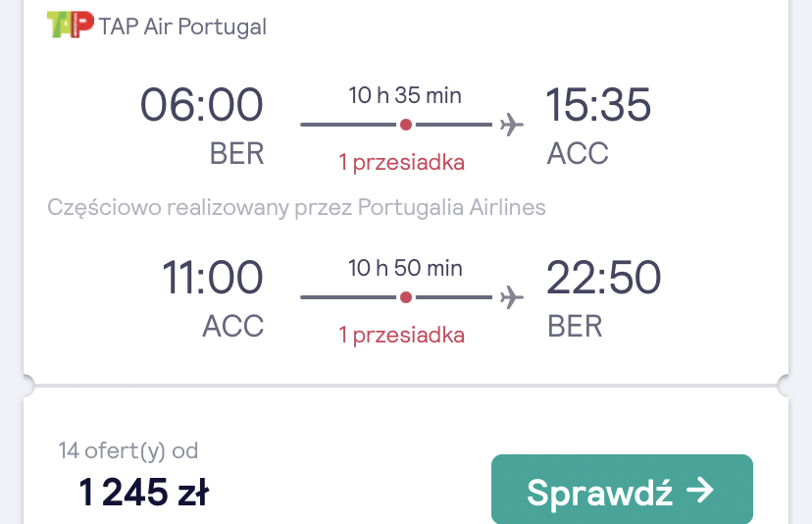Click the arrow on the Sprawdź button

[699, 491]
